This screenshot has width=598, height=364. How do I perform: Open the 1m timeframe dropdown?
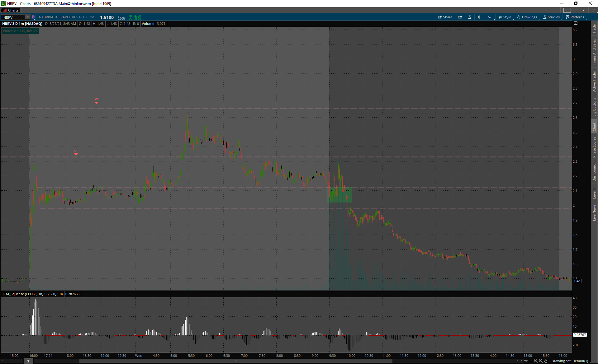(x=490, y=17)
